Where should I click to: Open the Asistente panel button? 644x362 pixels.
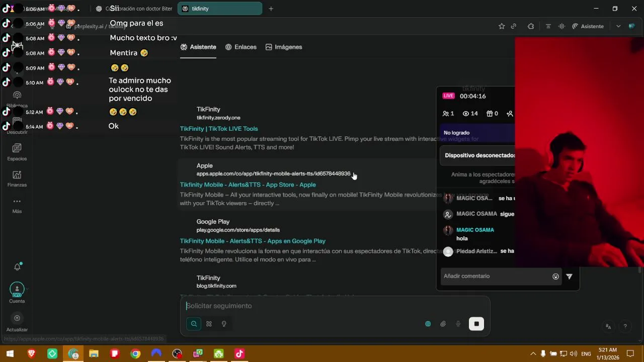point(588,26)
